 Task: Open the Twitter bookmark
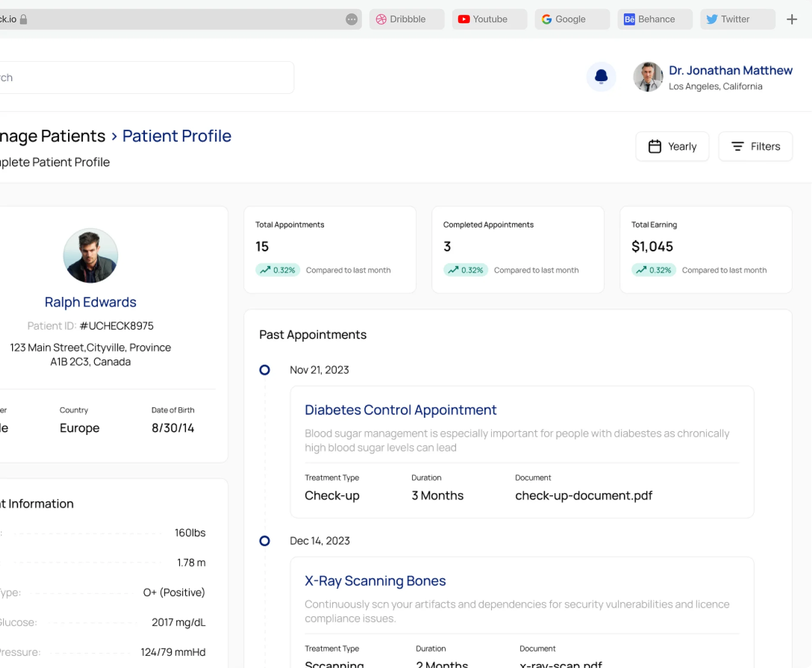click(736, 19)
